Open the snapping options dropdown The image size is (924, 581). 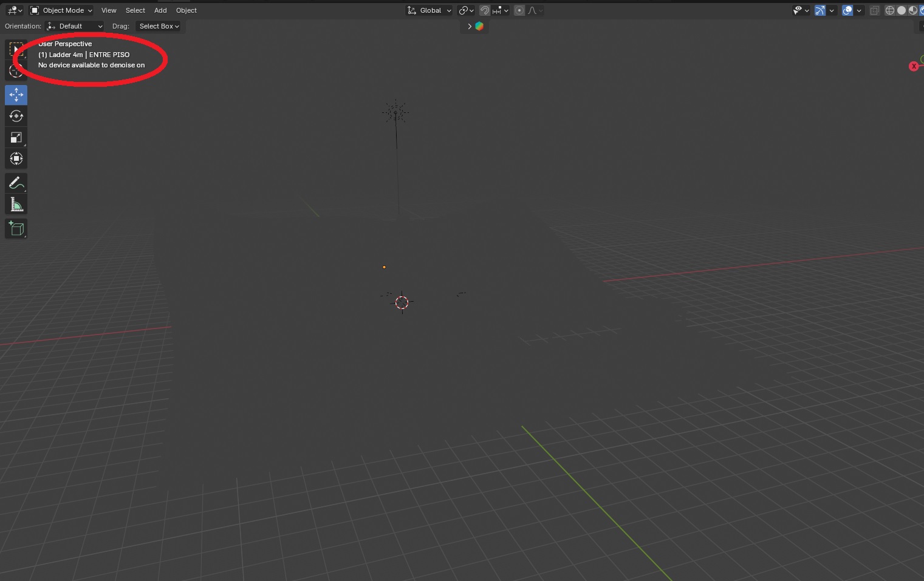click(x=501, y=10)
